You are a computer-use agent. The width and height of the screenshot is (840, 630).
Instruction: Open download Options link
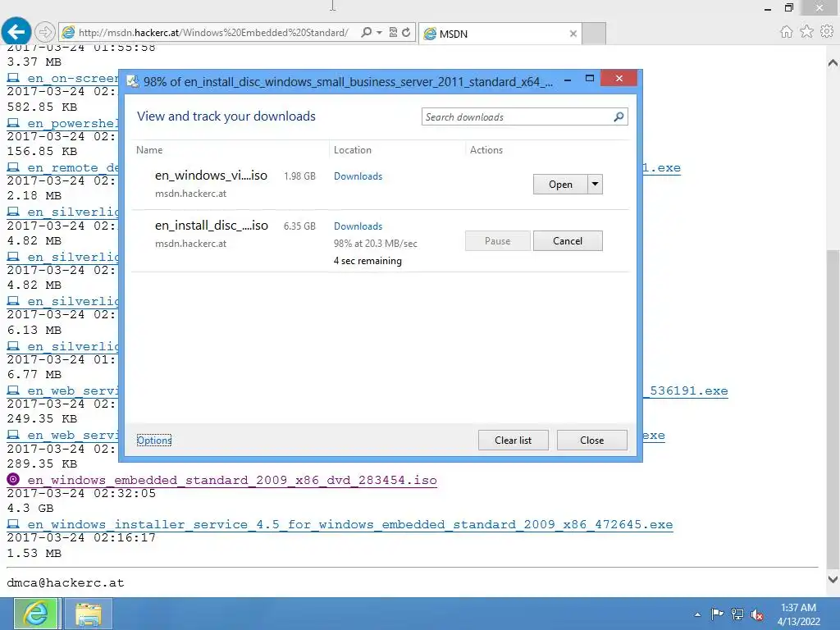(x=153, y=441)
